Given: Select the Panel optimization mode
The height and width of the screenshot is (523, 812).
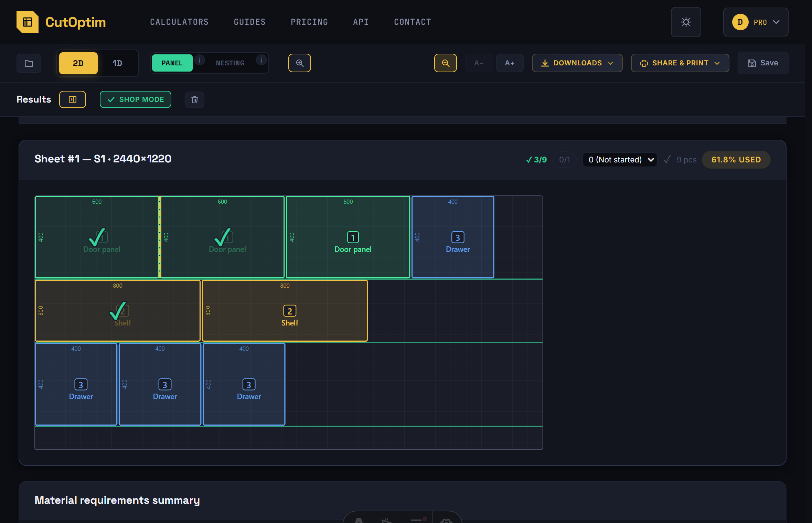Looking at the screenshot, I should tap(172, 63).
